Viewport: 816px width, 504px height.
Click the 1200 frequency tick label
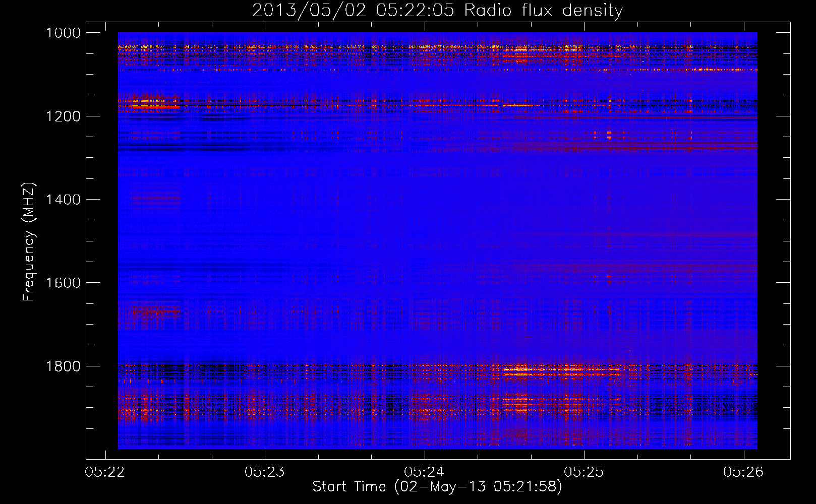click(63, 116)
